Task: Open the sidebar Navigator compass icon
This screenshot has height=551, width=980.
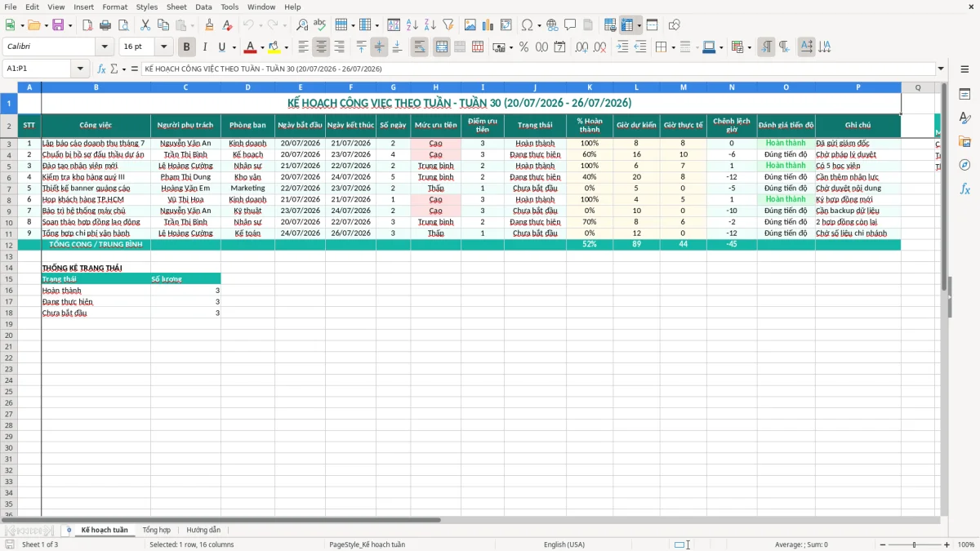Action: [x=964, y=165]
